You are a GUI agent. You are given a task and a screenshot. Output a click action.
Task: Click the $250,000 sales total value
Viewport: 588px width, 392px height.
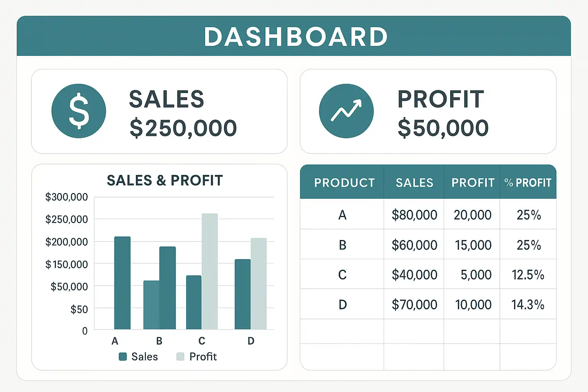pyautogui.click(x=183, y=128)
